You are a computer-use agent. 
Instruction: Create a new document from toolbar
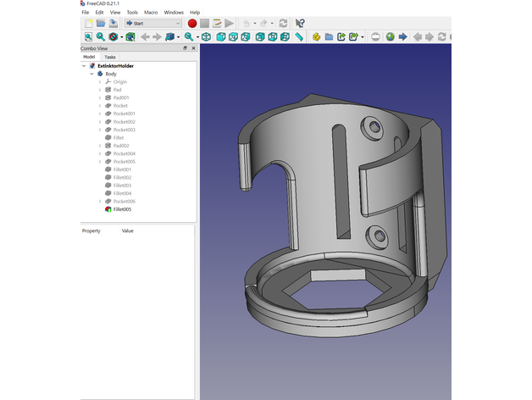[x=87, y=24]
